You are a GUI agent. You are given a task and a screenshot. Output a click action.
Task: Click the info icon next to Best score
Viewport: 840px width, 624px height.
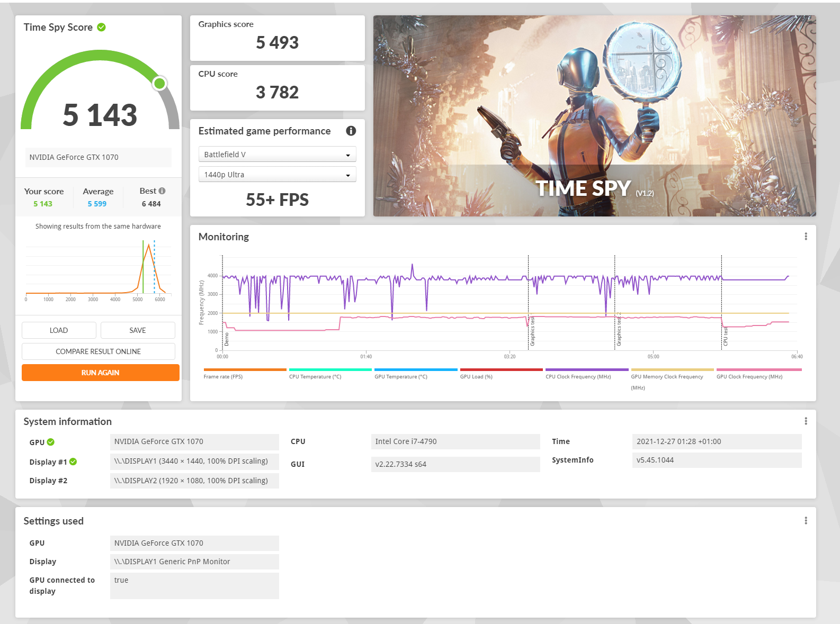click(x=162, y=191)
